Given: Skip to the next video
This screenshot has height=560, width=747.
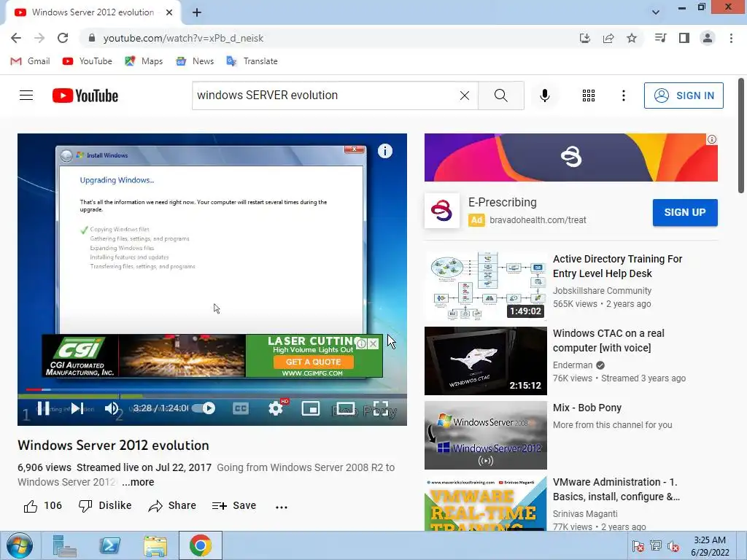Looking at the screenshot, I should [77, 408].
